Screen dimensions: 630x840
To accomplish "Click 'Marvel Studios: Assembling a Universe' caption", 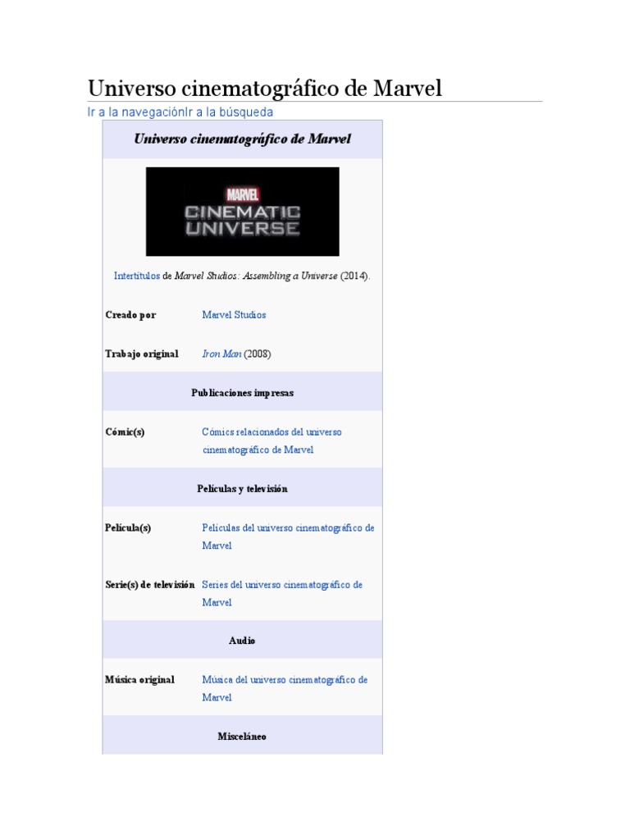I will point(256,276).
